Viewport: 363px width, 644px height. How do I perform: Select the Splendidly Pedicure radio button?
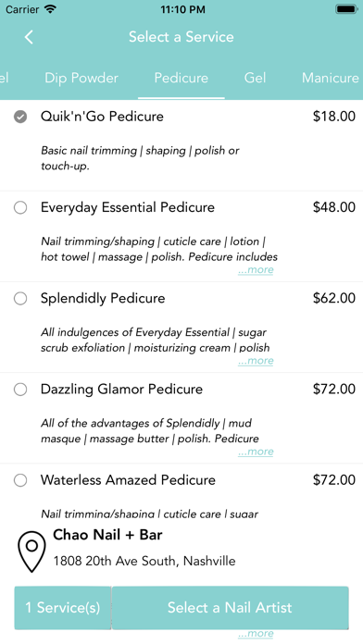tap(20, 299)
